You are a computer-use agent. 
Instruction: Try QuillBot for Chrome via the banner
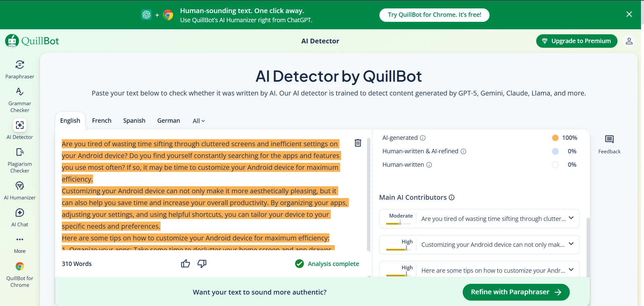pos(434,15)
